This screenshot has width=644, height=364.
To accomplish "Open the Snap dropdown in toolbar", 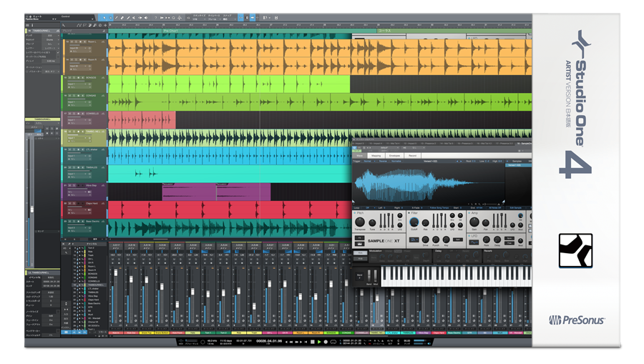I will (228, 19).
